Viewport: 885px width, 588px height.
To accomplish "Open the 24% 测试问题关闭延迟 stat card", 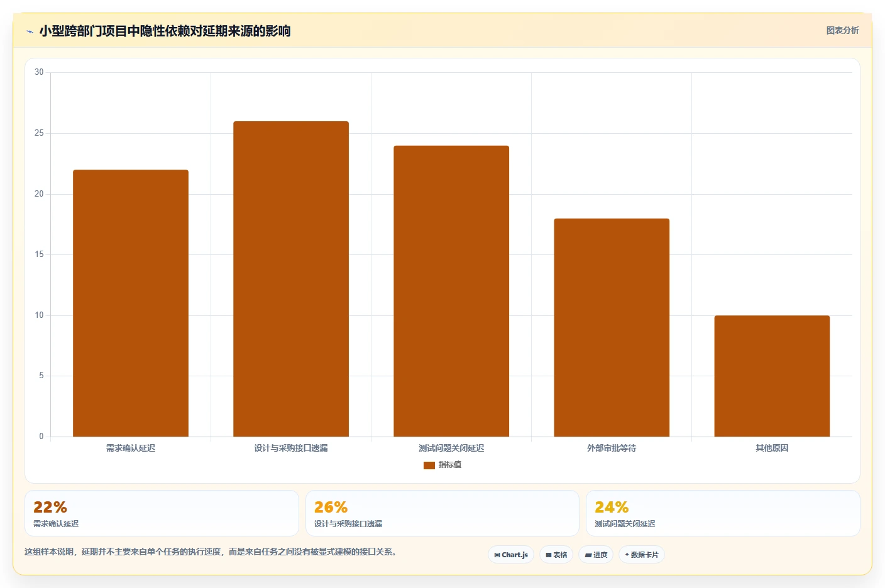I will [x=723, y=513].
